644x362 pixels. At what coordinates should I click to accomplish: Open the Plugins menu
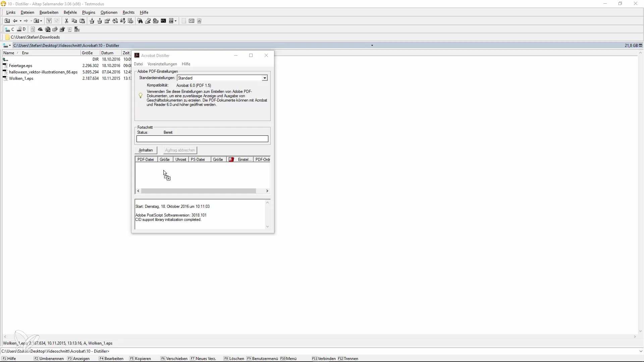click(89, 12)
